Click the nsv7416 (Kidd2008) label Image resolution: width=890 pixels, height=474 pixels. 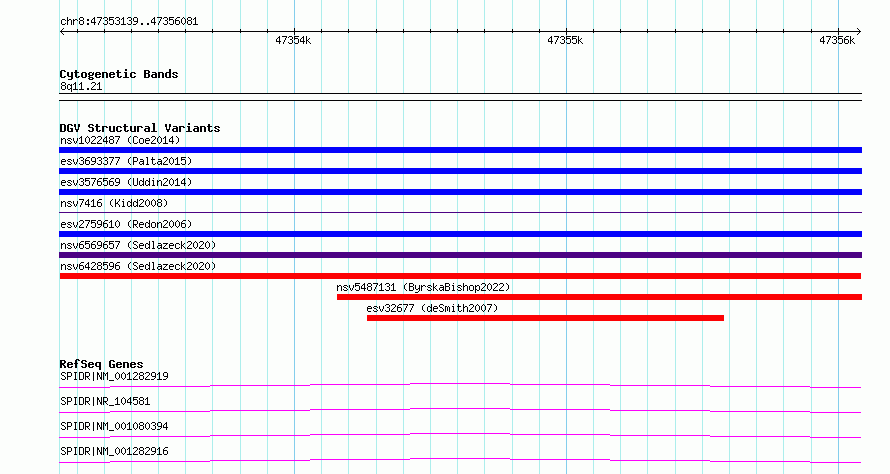(x=114, y=203)
